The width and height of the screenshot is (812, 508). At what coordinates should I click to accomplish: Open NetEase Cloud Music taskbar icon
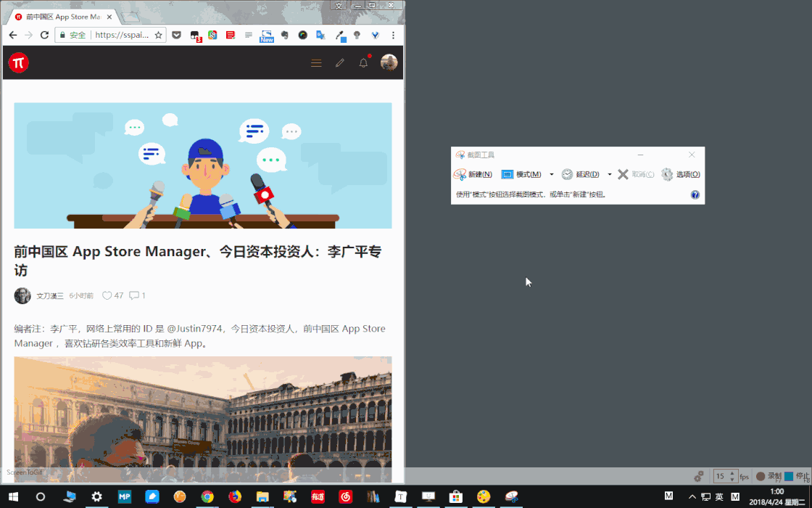click(345, 496)
